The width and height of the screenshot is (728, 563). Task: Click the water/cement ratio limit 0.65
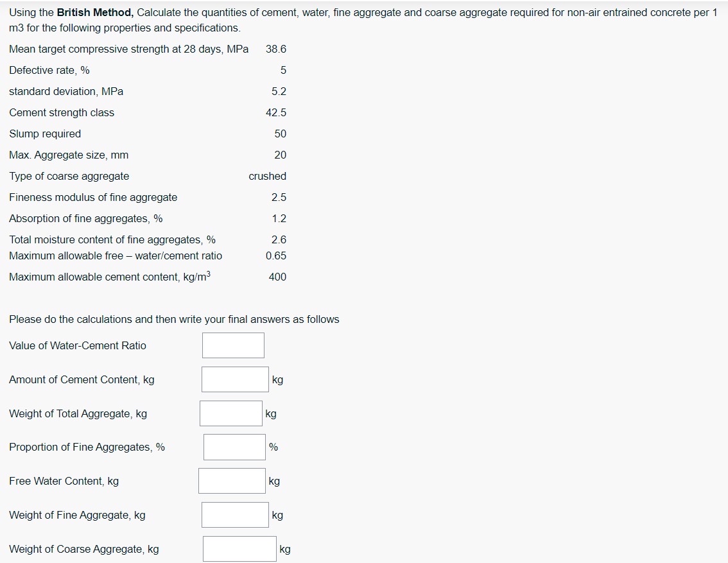277,256
